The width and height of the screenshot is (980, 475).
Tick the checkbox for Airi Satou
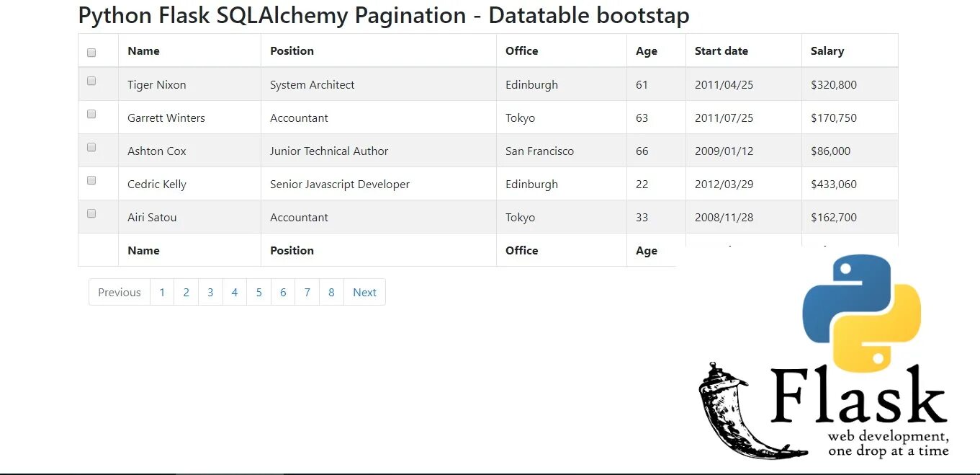pos(91,214)
